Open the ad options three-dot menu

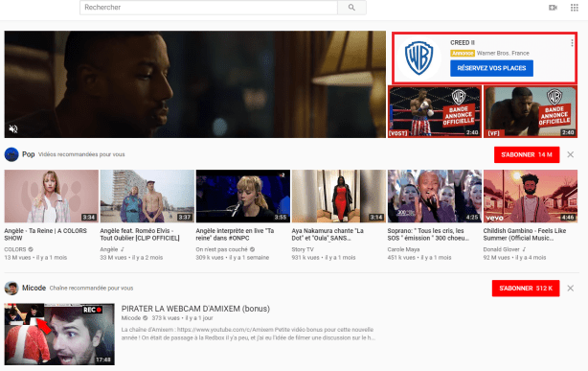572,43
